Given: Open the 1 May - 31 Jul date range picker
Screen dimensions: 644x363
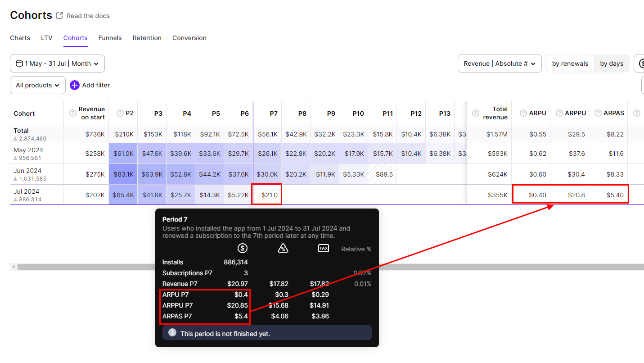Looking at the screenshot, I should [58, 64].
